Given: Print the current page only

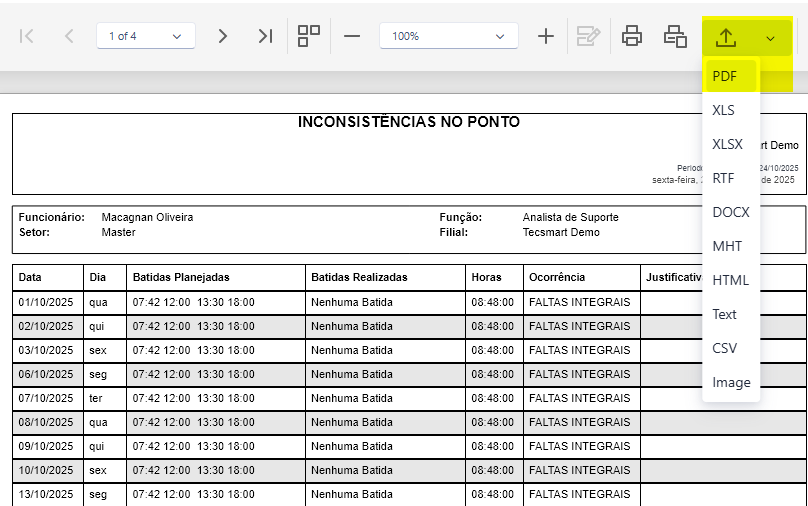Looking at the screenshot, I should tap(675, 36).
